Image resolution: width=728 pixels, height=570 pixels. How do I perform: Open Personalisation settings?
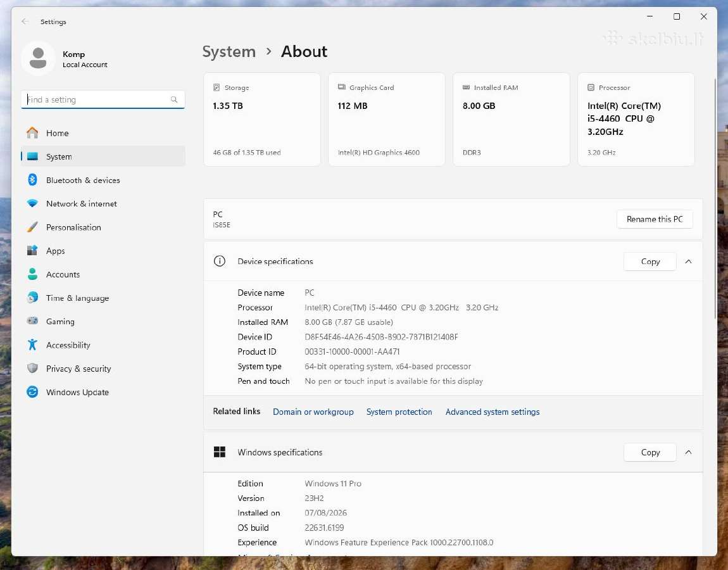pos(103,227)
